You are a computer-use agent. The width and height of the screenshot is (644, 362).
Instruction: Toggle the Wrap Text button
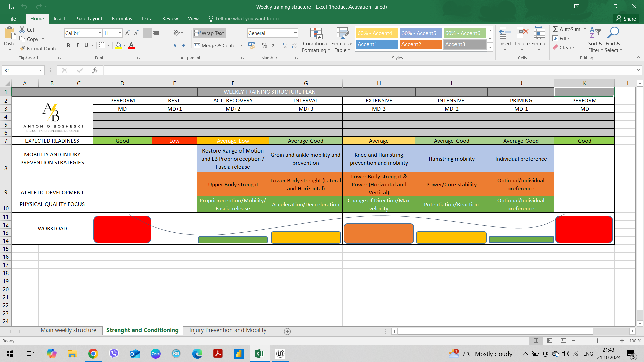209,33
